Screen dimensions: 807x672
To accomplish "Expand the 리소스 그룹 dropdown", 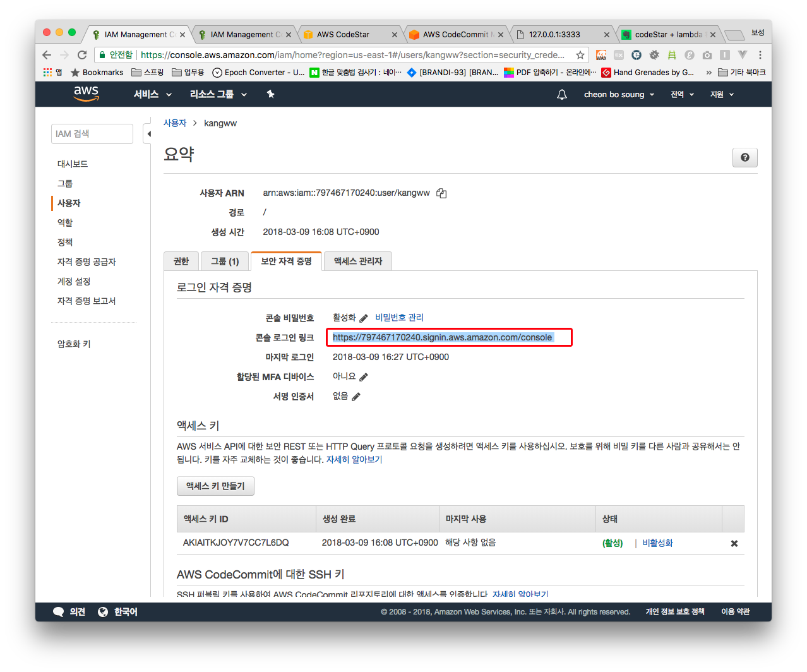I will (x=218, y=95).
